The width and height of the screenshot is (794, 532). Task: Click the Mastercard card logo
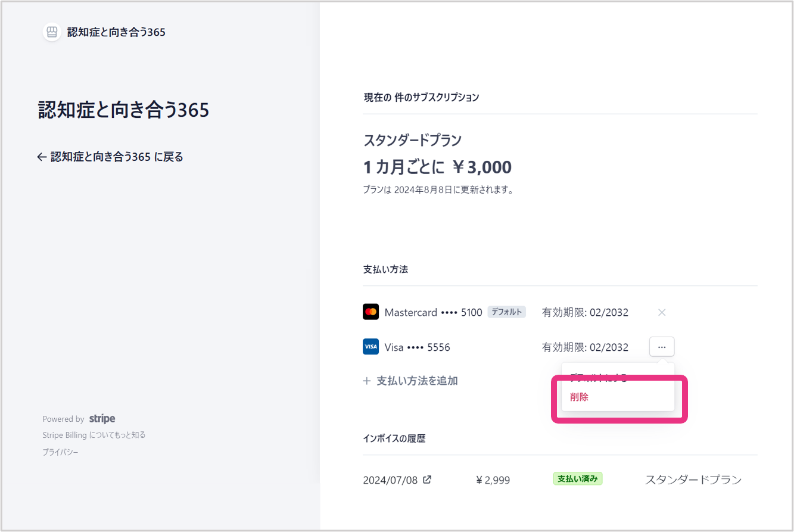click(x=370, y=312)
